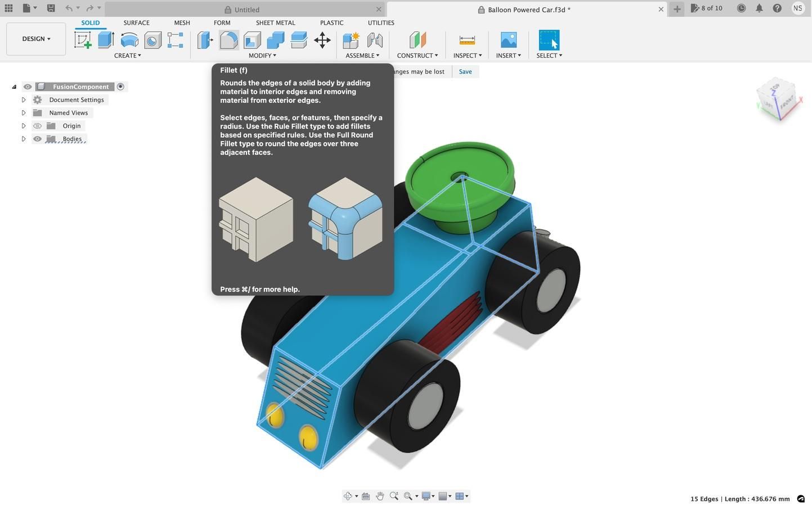This screenshot has height=506, width=812.
Task: Activate the Extrude tool
Action: click(x=105, y=39)
